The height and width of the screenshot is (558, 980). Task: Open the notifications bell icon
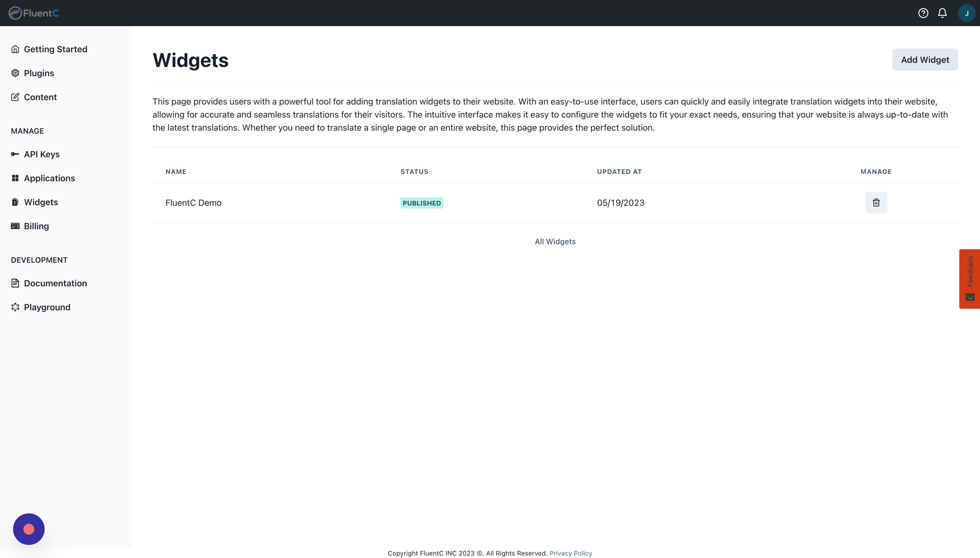942,13
